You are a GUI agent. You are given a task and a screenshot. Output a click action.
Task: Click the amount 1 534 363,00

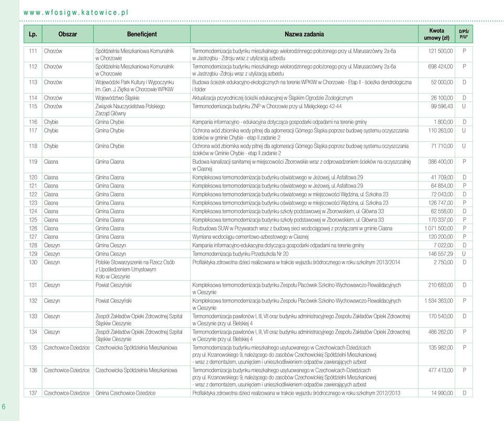[439, 300]
